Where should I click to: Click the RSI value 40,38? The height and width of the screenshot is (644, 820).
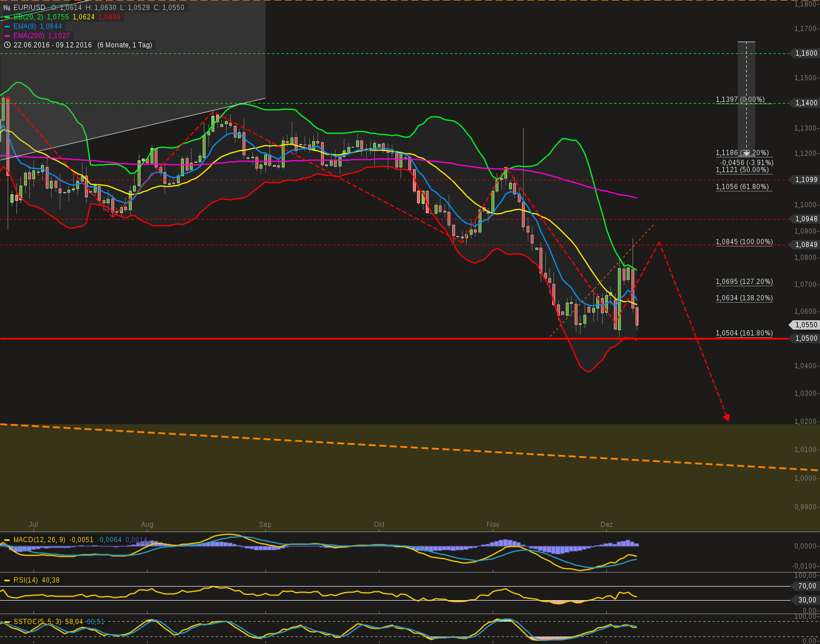pos(51,580)
